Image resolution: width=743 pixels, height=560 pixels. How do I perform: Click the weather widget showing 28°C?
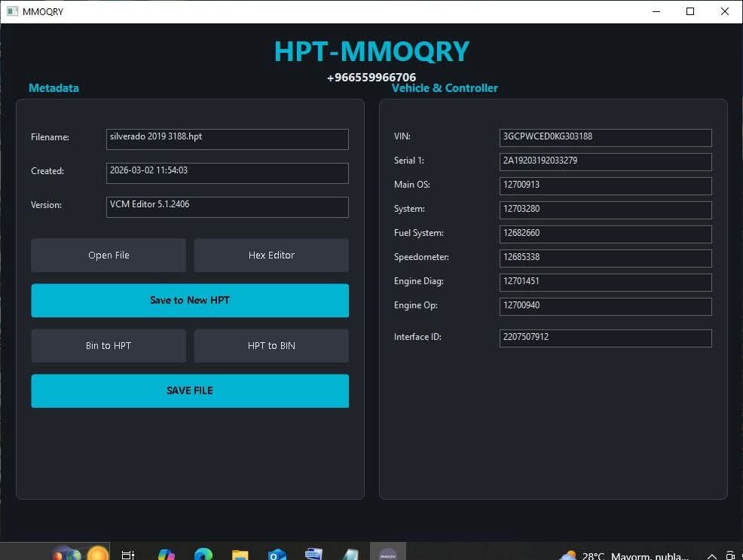click(x=624, y=556)
